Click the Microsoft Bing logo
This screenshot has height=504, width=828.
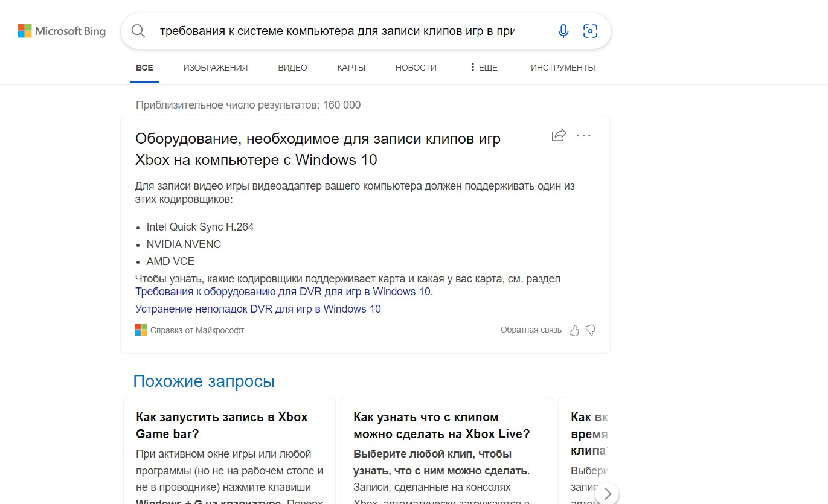click(62, 31)
